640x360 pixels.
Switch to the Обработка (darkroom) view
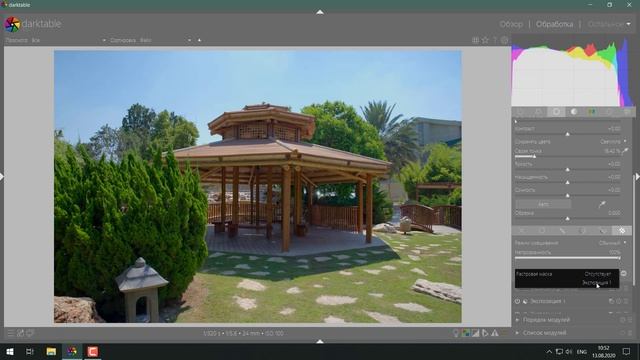pos(554,24)
